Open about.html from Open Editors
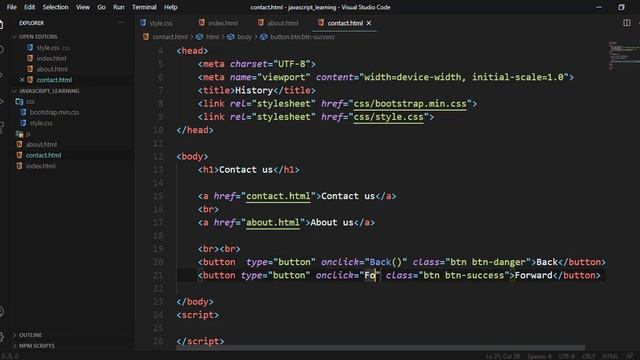Image resolution: width=640 pixels, height=360 pixels. click(x=52, y=69)
